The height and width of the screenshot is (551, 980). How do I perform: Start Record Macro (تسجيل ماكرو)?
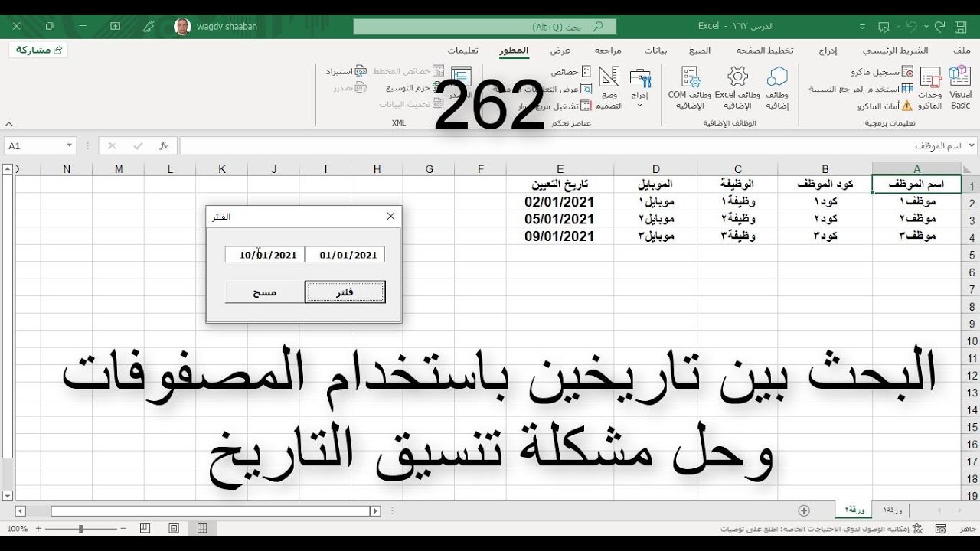(x=882, y=71)
